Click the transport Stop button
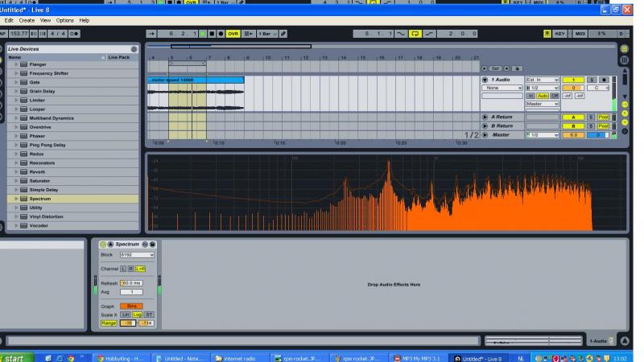The image size is (644, 362). (212, 34)
